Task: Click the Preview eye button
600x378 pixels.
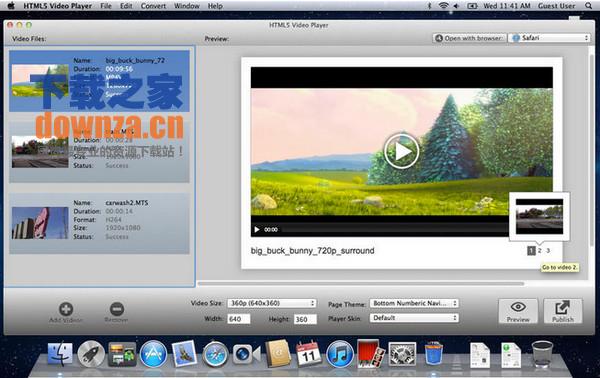Action: [x=518, y=311]
